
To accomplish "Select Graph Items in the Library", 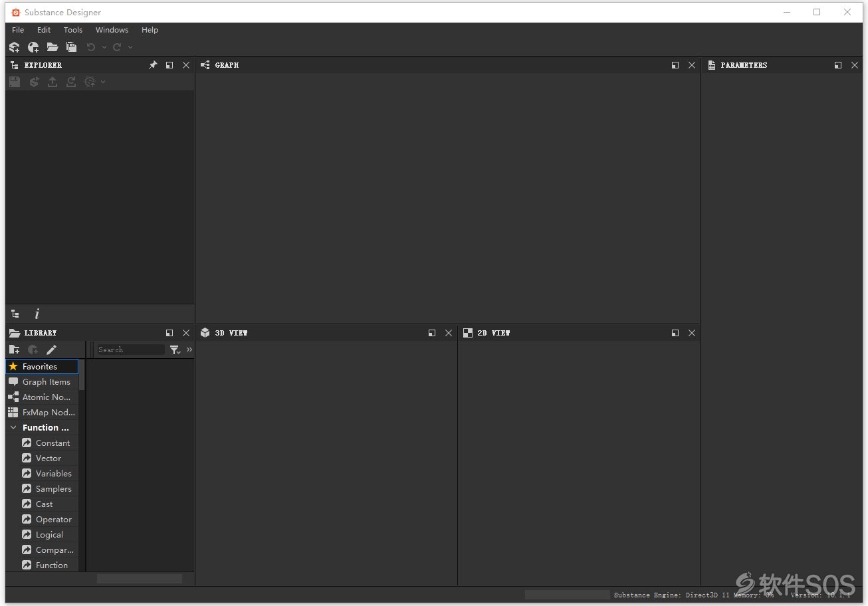I will (x=42, y=382).
